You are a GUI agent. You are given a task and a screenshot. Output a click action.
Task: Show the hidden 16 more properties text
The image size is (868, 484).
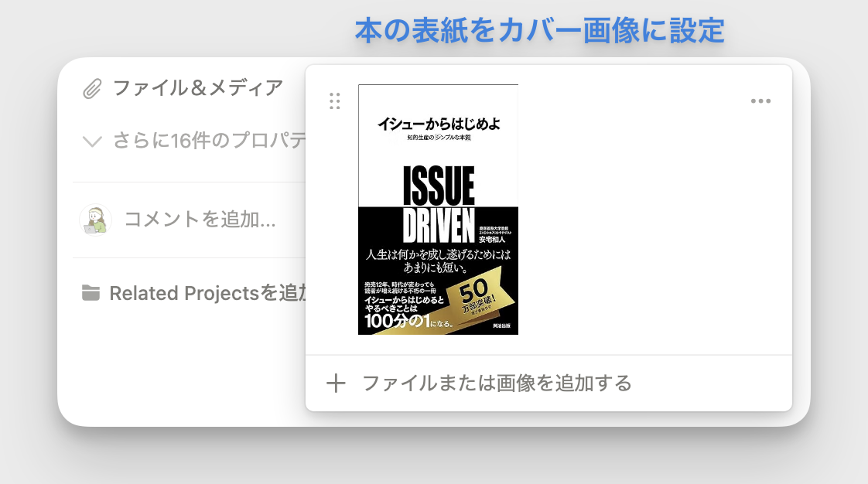209,141
